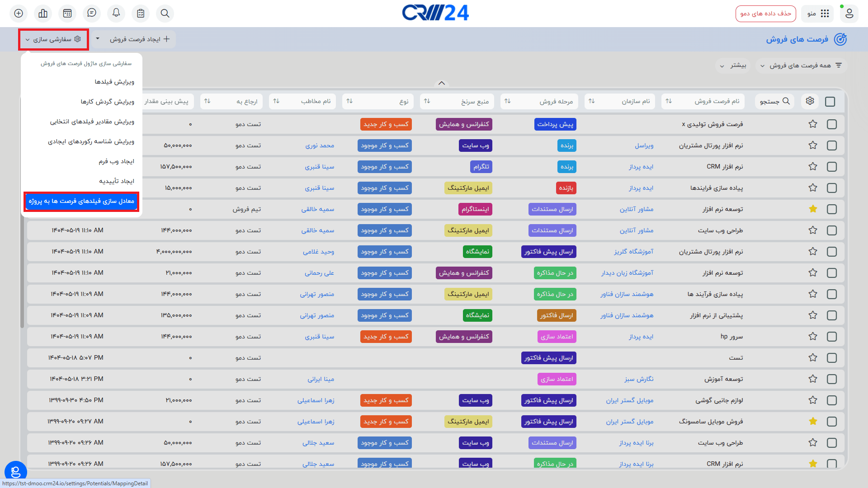This screenshot has height=488, width=868.
Task: Open the calendar icon in top bar
Action: (67, 14)
